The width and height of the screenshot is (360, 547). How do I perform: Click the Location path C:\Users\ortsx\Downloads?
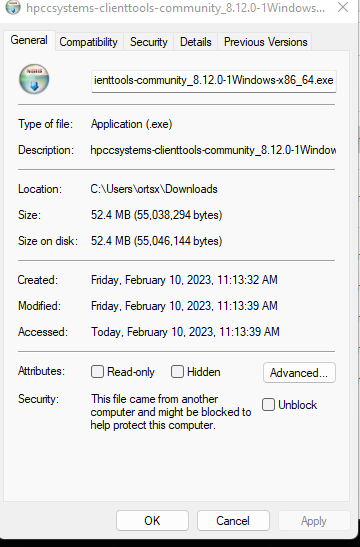154,189
